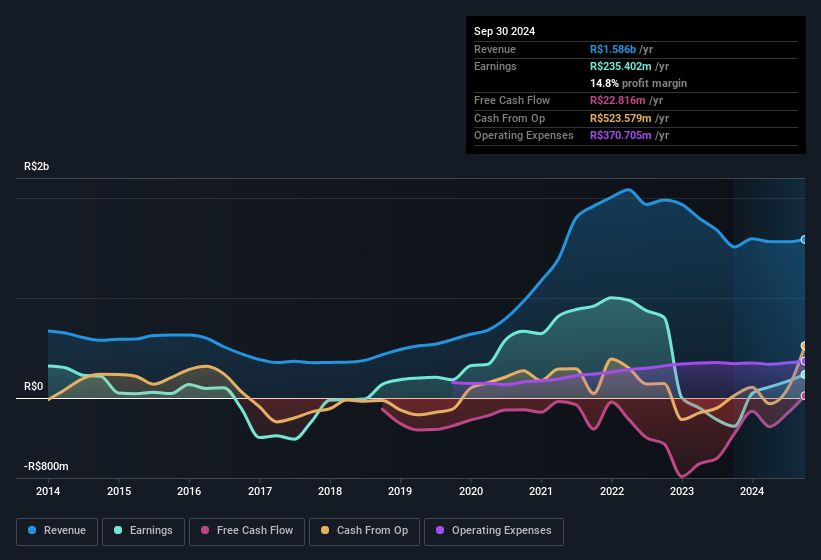The height and width of the screenshot is (560, 821).
Task: Click the blue Revenue legend dot
Action: [x=32, y=530]
